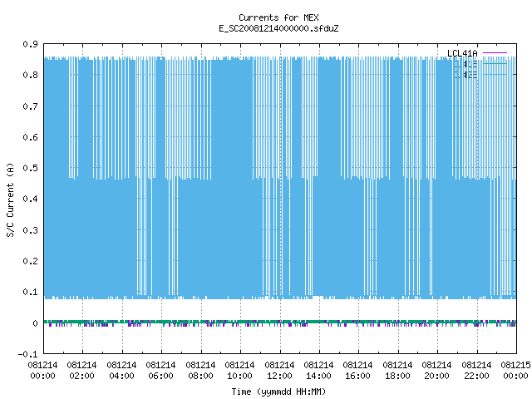Click the 12:00 time tick label
532x399 pixels.
(x=279, y=371)
